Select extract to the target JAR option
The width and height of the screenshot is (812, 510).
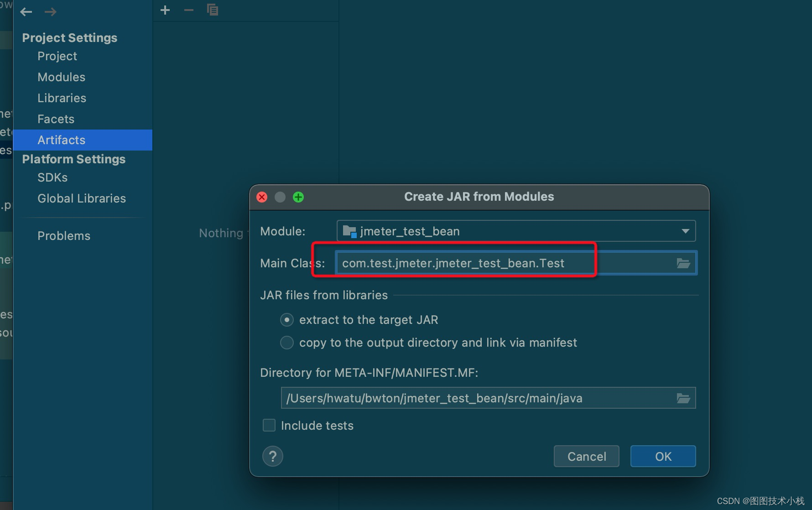pyautogui.click(x=286, y=320)
